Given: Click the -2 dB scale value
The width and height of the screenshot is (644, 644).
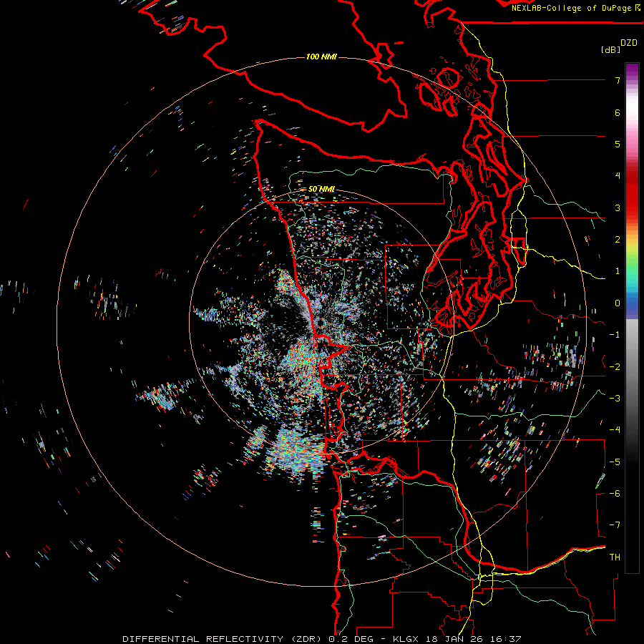Looking at the screenshot, I should click(x=615, y=367).
